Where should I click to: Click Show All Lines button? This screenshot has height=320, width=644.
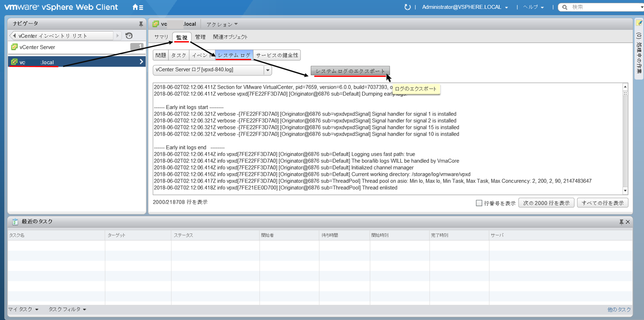pyautogui.click(x=602, y=203)
